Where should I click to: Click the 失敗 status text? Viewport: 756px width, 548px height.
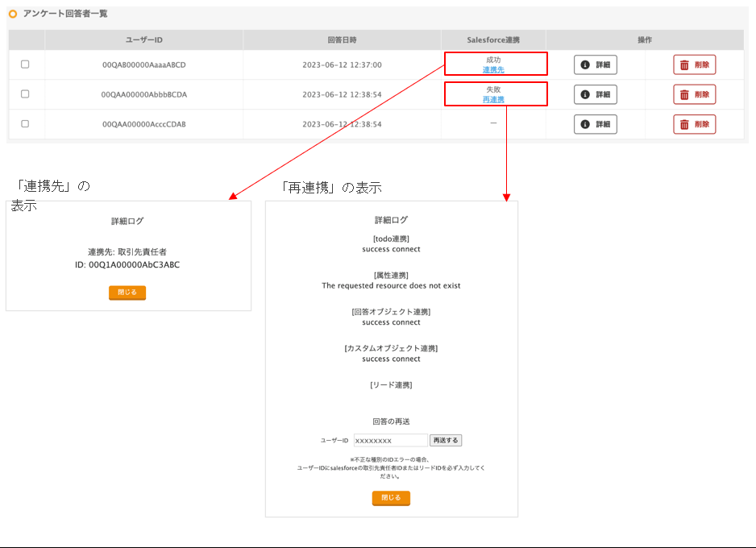tap(493, 89)
